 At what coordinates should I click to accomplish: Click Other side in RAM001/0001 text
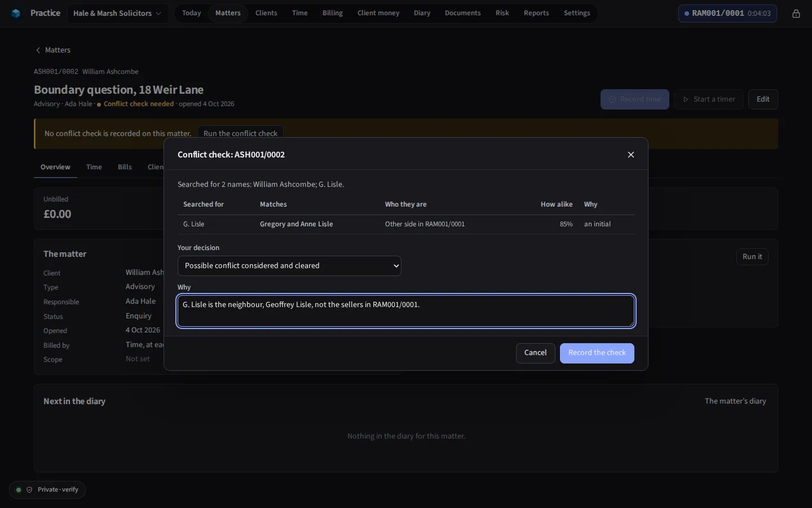[425, 224]
